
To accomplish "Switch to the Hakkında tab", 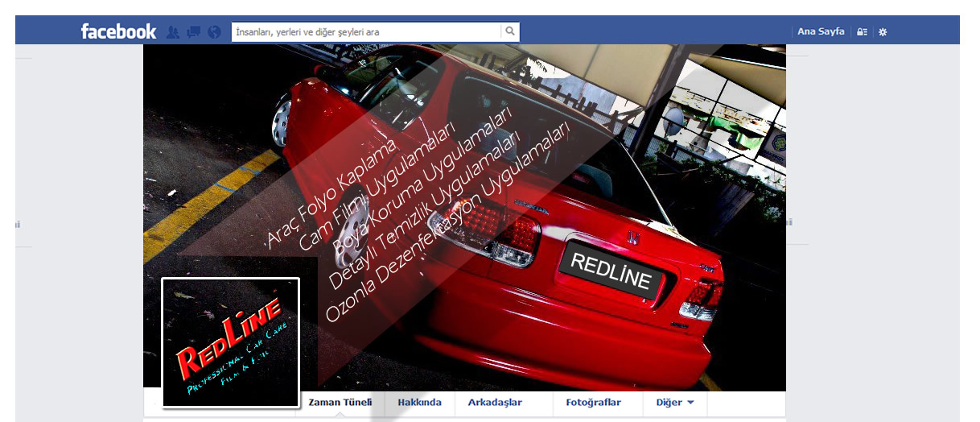I will 419,402.
